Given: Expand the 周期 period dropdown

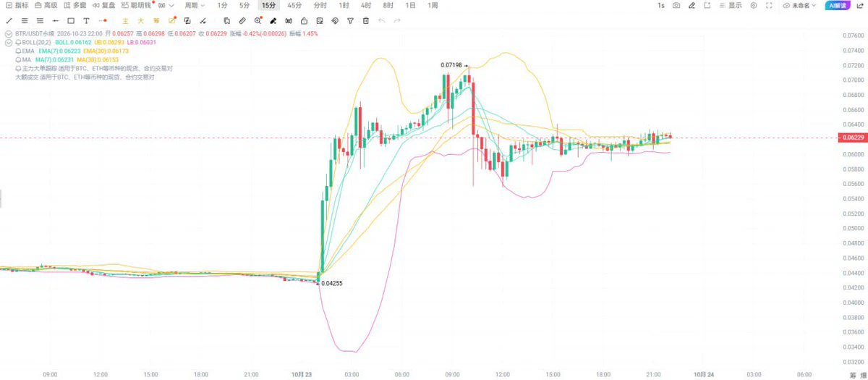Looking at the screenshot, I should (195, 6).
